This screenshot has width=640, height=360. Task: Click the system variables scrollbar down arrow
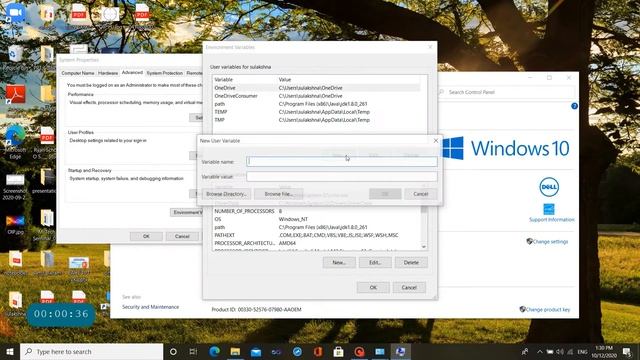pos(424,247)
